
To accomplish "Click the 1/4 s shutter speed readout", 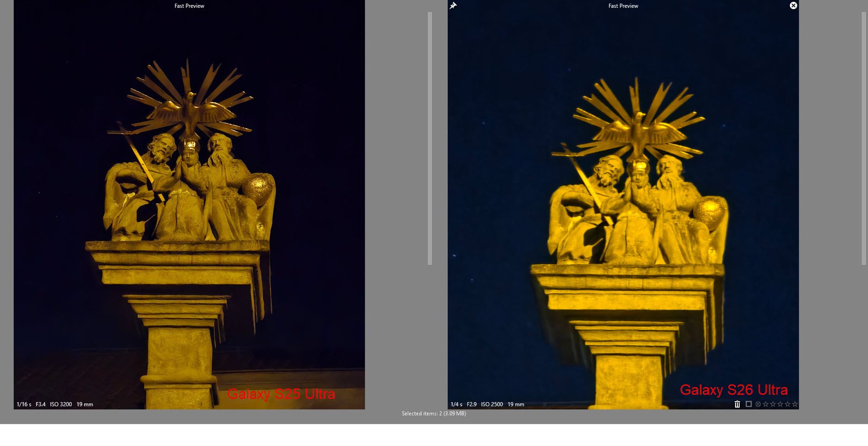I will [x=456, y=404].
